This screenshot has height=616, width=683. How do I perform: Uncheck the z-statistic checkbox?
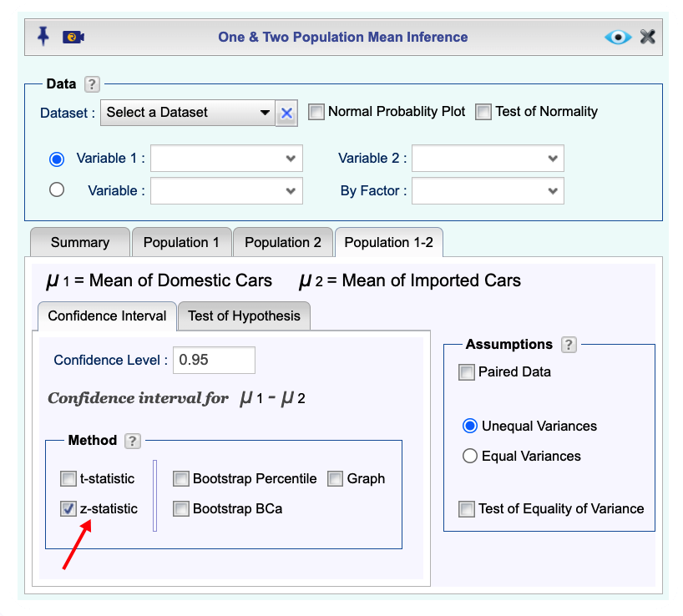pos(68,509)
